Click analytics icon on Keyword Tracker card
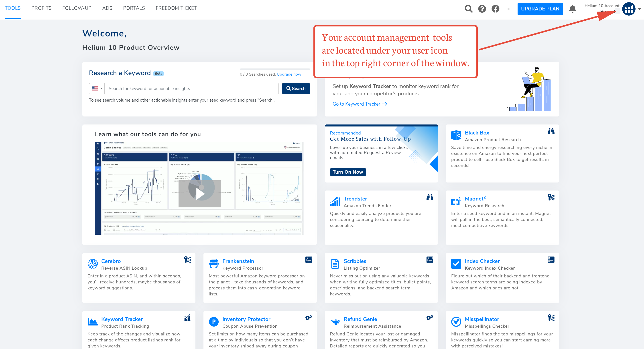 coord(187,317)
